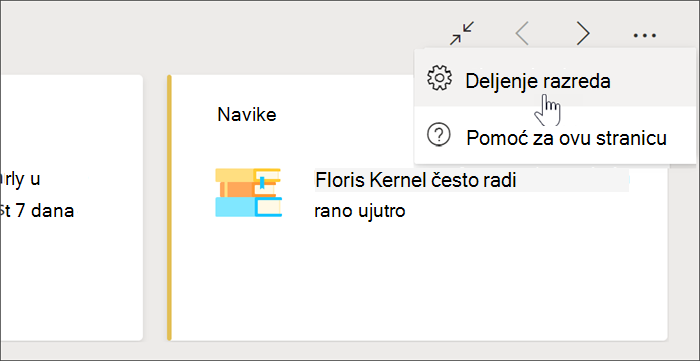The height and width of the screenshot is (361, 700).
Task: Open the three-dots more options menu
Action: tap(645, 35)
